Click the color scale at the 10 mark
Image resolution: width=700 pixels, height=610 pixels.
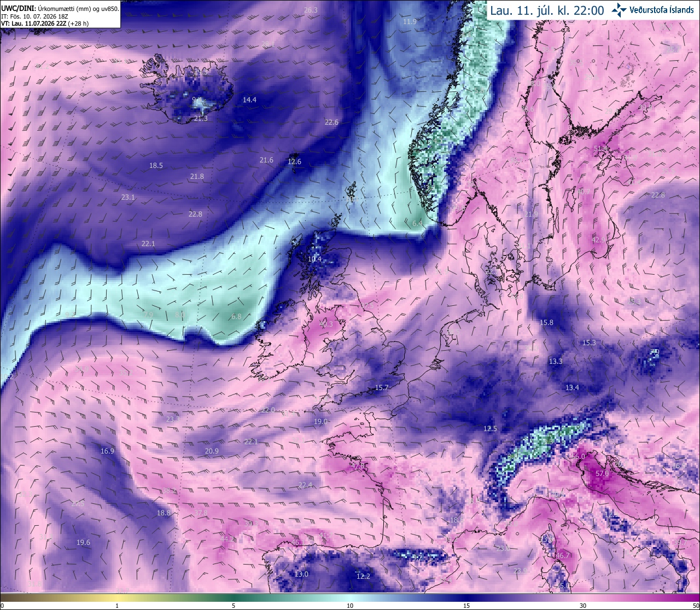(350, 597)
